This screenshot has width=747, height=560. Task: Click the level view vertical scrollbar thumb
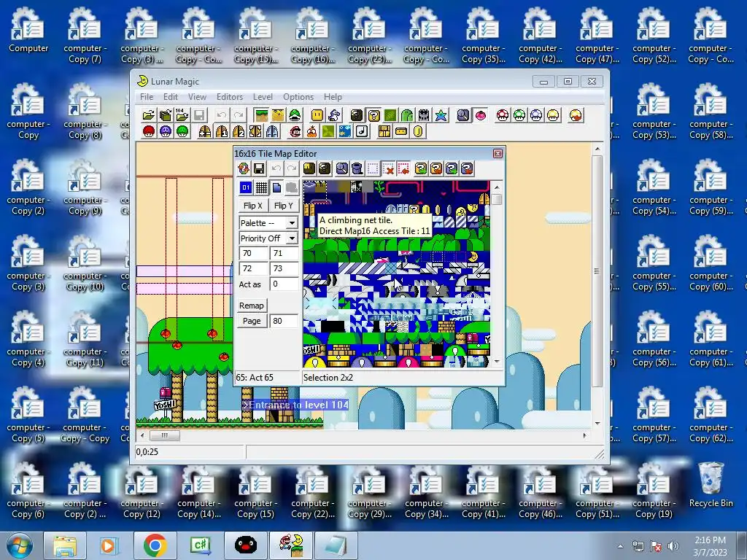(597, 271)
